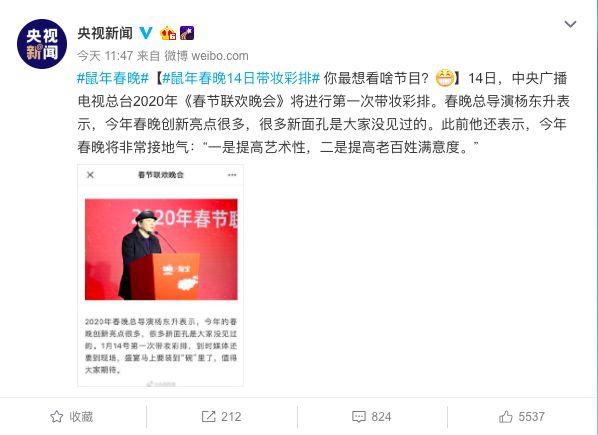
Task: Open the #鼠年春晚14日带妆彩排# hashtag
Action: (x=241, y=78)
